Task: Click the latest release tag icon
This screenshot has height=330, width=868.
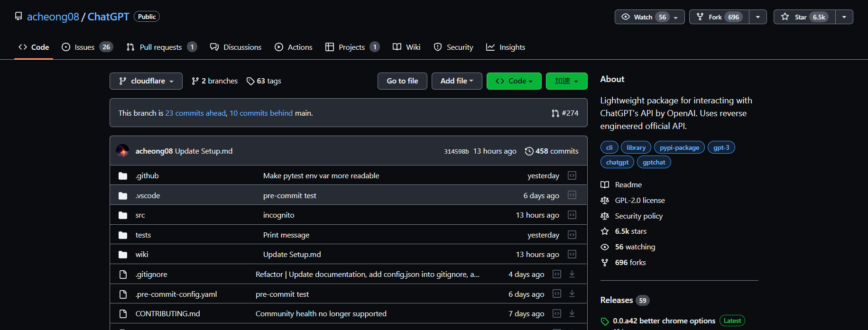Action: (605, 321)
